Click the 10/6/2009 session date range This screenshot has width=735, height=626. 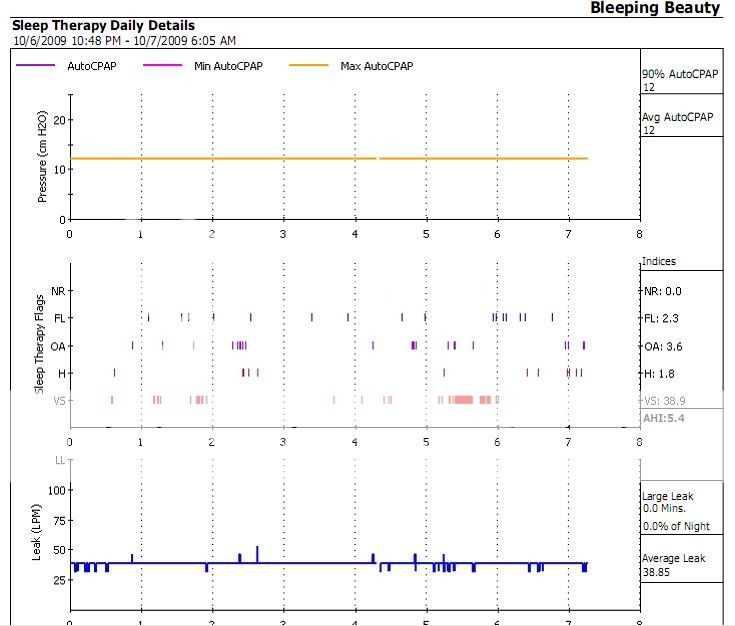[124, 41]
